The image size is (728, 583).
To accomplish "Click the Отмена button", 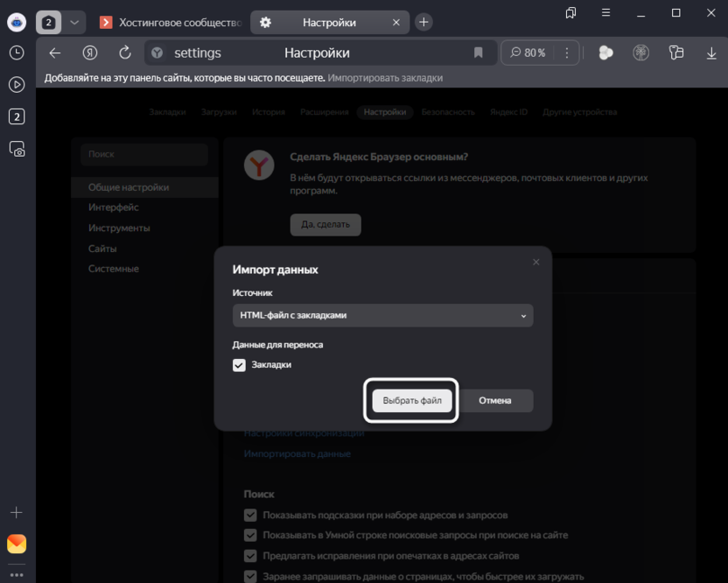I will pyautogui.click(x=495, y=400).
